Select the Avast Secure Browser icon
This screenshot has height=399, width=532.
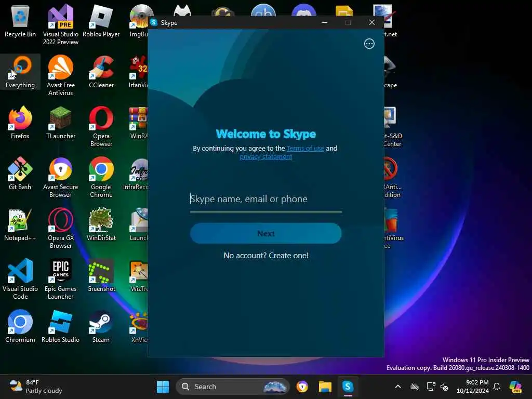pyautogui.click(x=61, y=177)
